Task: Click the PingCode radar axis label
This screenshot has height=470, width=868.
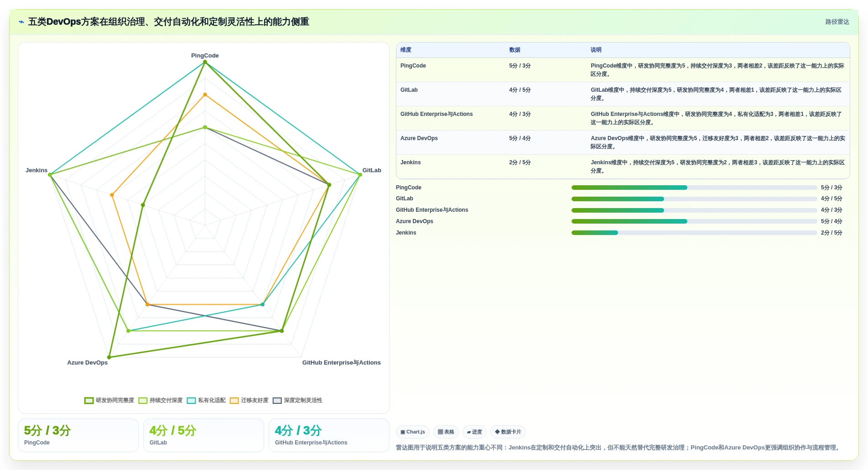Action: point(205,56)
